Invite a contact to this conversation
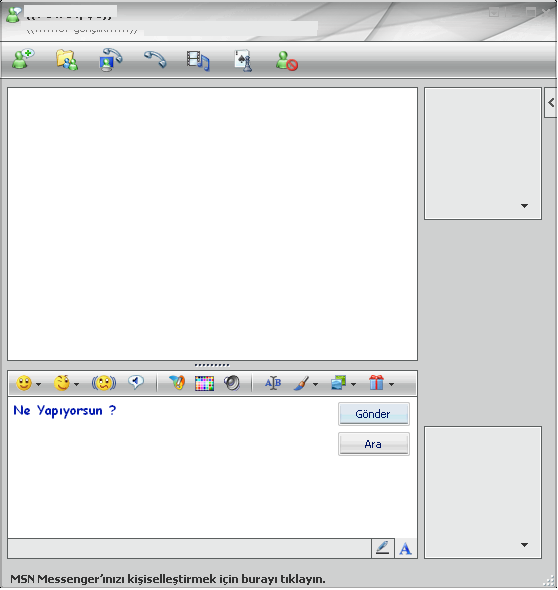Image resolution: width=558 pixels, height=590 pixels. tap(23, 59)
